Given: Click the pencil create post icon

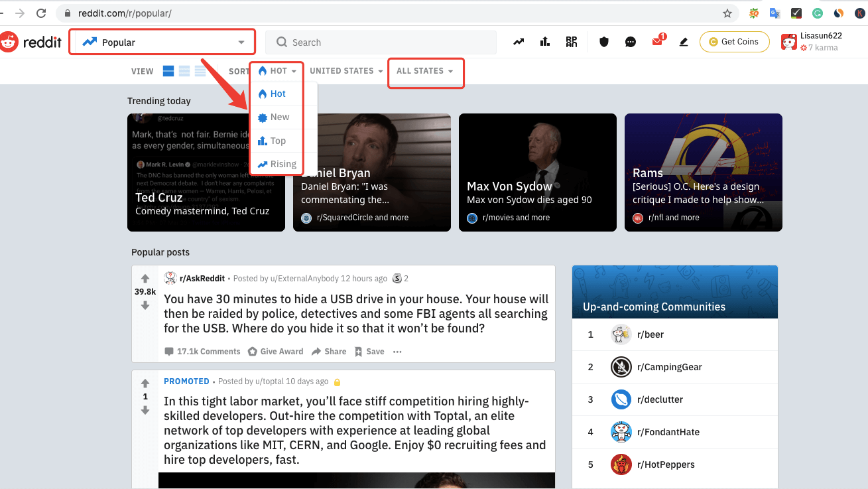Looking at the screenshot, I should point(684,42).
